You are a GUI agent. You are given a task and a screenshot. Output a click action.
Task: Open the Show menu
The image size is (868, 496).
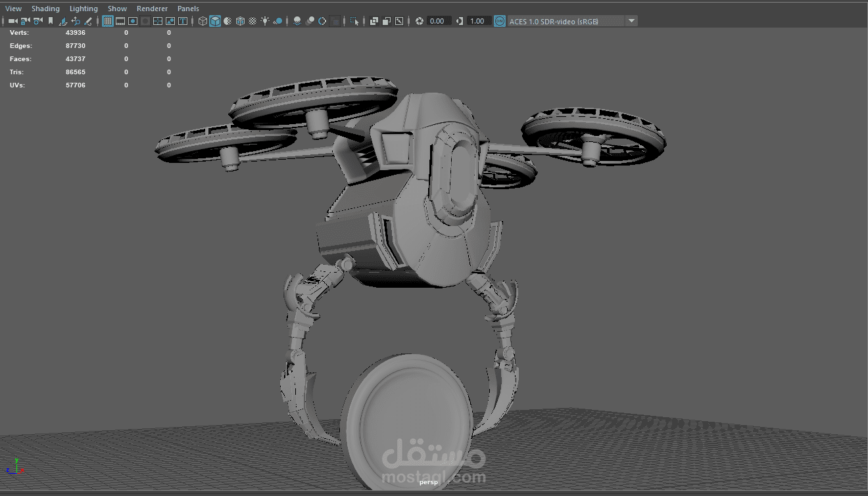tap(117, 9)
